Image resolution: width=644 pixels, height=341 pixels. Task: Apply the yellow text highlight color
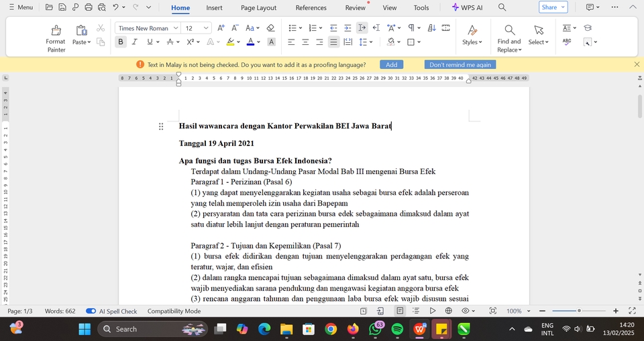(x=230, y=42)
